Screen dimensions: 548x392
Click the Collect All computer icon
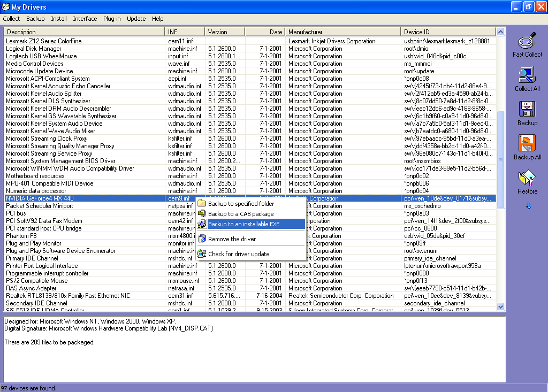pyautogui.click(x=527, y=75)
